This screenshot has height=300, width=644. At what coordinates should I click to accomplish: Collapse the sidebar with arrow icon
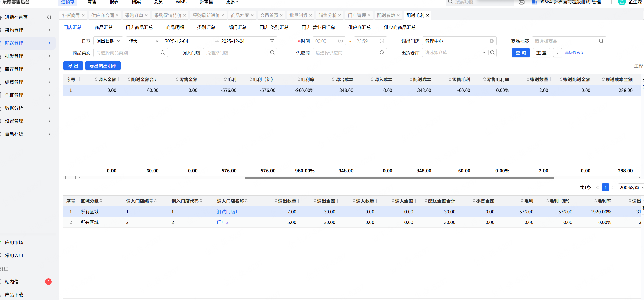pyautogui.click(x=49, y=17)
